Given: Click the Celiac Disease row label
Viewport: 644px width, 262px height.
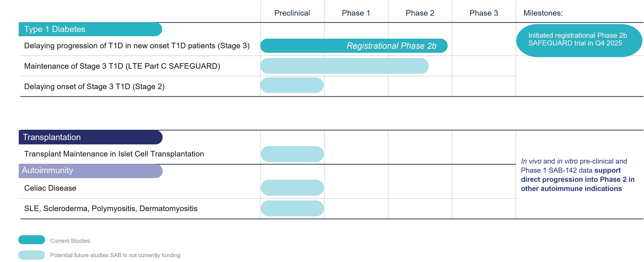Looking at the screenshot, I should (x=50, y=188).
